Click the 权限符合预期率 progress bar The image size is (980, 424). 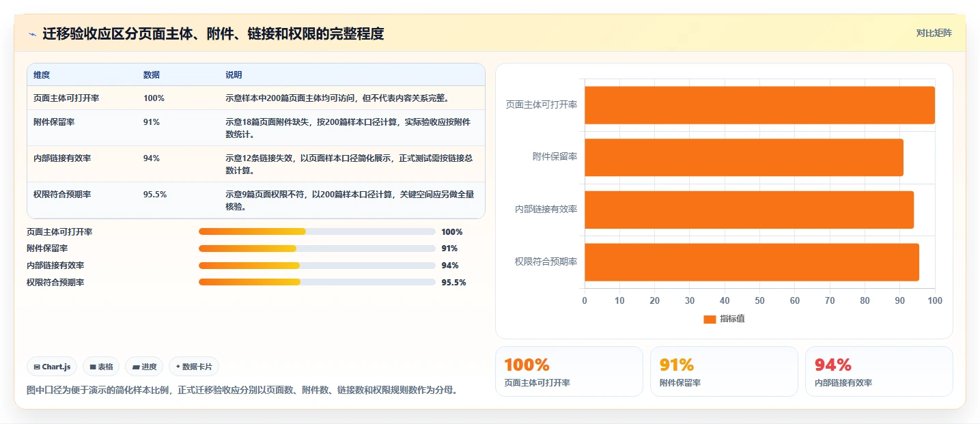tap(317, 282)
